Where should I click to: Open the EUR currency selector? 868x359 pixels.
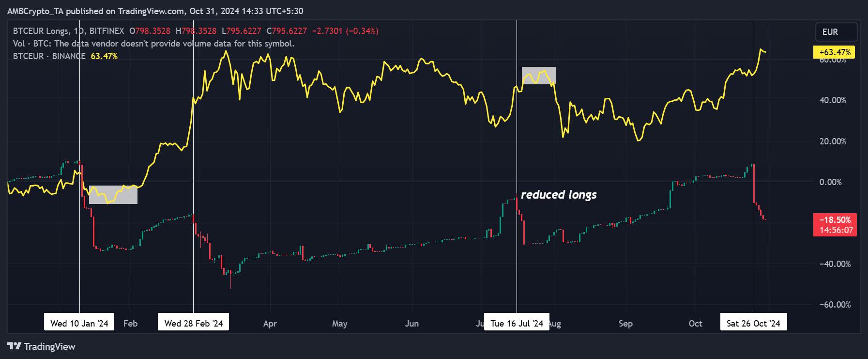tap(836, 32)
